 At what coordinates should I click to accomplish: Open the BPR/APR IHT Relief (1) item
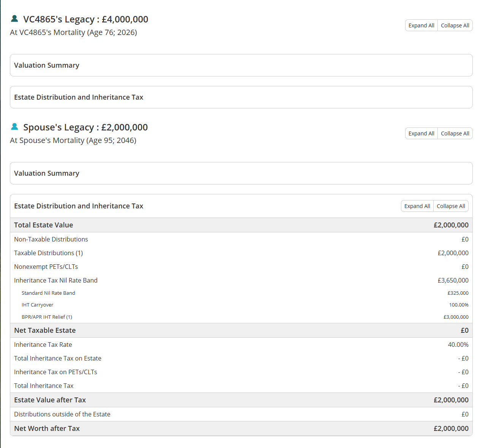pyautogui.click(x=47, y=317)
